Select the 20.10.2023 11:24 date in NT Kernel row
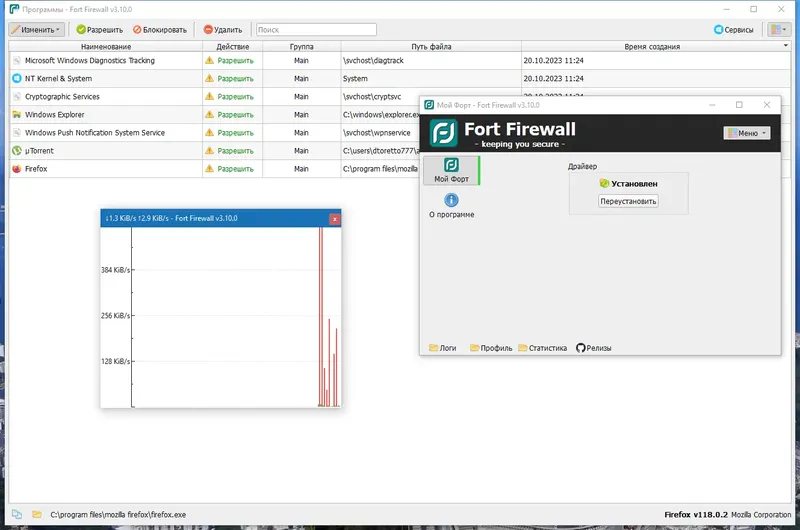800x530 pixels. (553, 79)
